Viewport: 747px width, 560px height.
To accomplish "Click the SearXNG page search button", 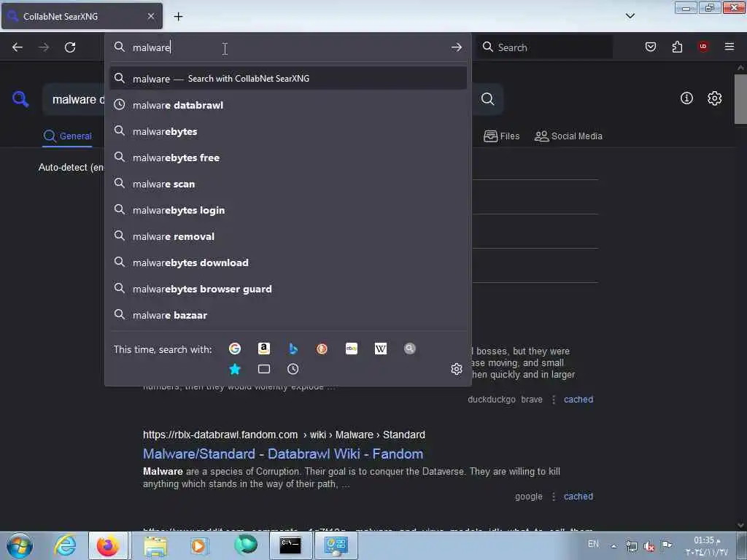I will coord(488,99).
